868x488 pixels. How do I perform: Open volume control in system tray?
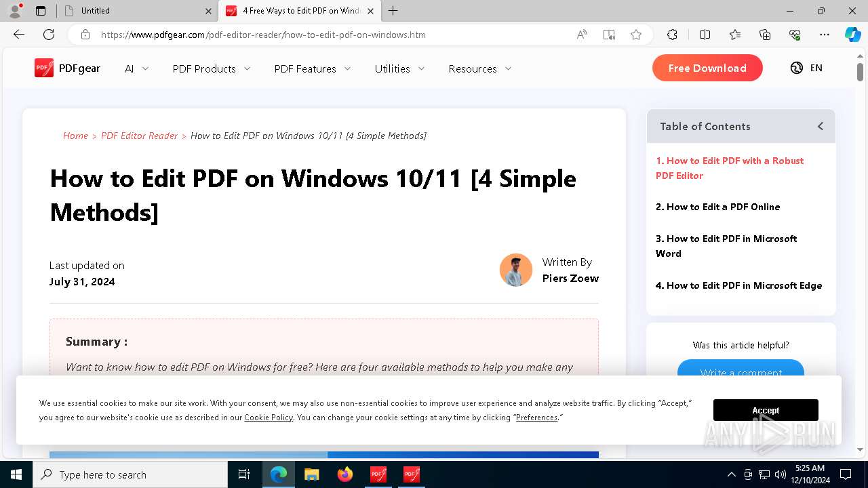[x=780, y=474]
